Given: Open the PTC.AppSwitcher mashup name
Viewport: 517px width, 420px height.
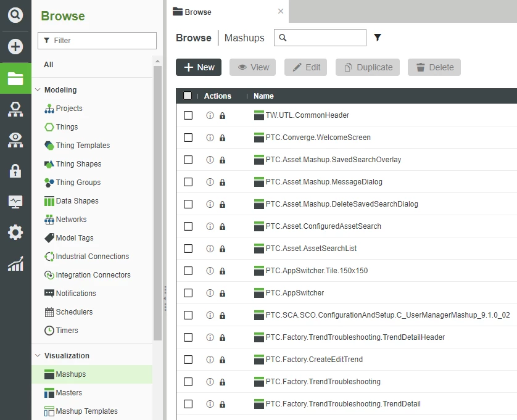Looking at the screenshot, I should (295, 293).
